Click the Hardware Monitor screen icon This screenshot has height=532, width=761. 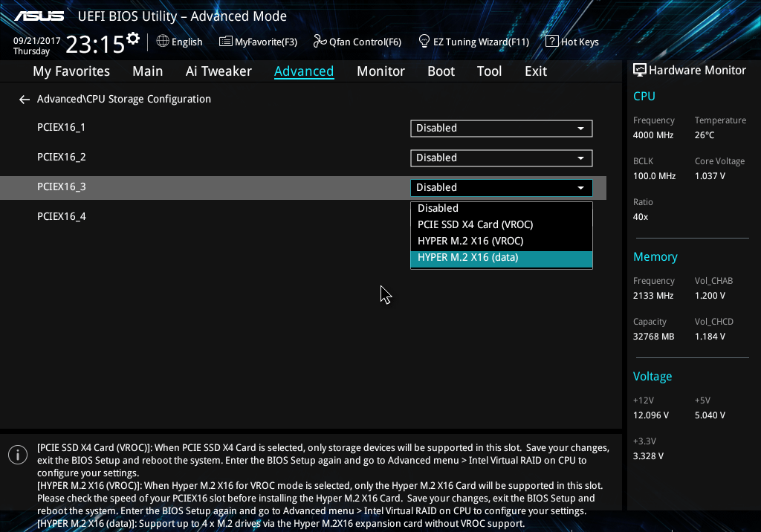tap(640, 71)
